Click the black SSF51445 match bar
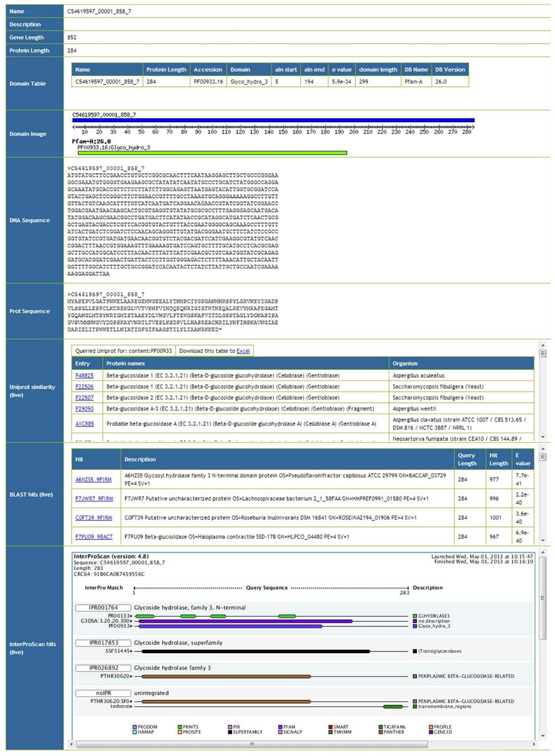Viewport: 555px width, 756px height. tap(256, 651)
